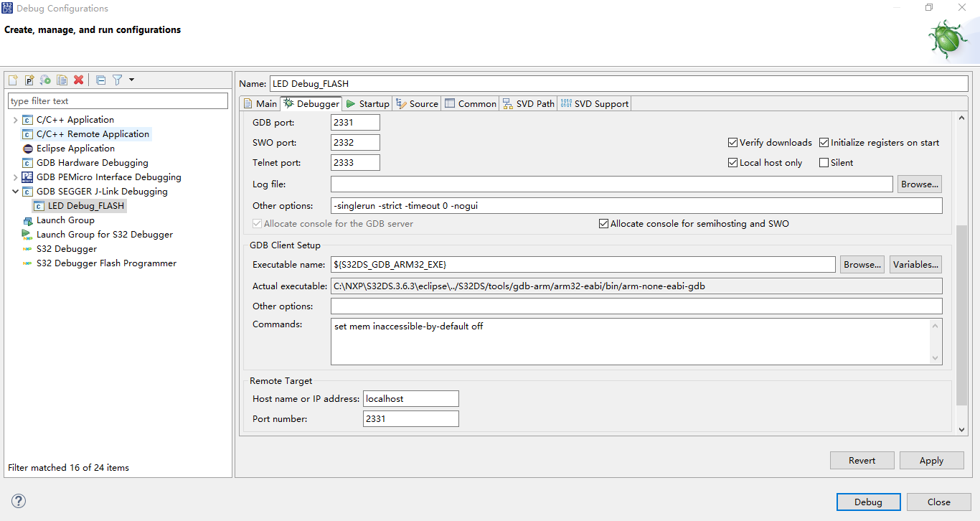
Task: Start debugging with Debug button
Action: tap(868, 502)
